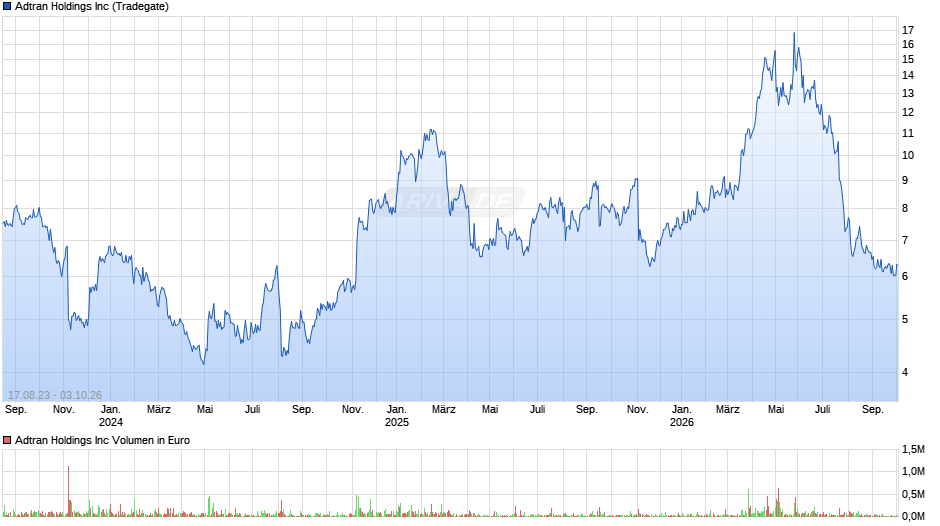Click the 'Jan. 2025' time axis label
940x526 pixels.
tap(396, 416)
